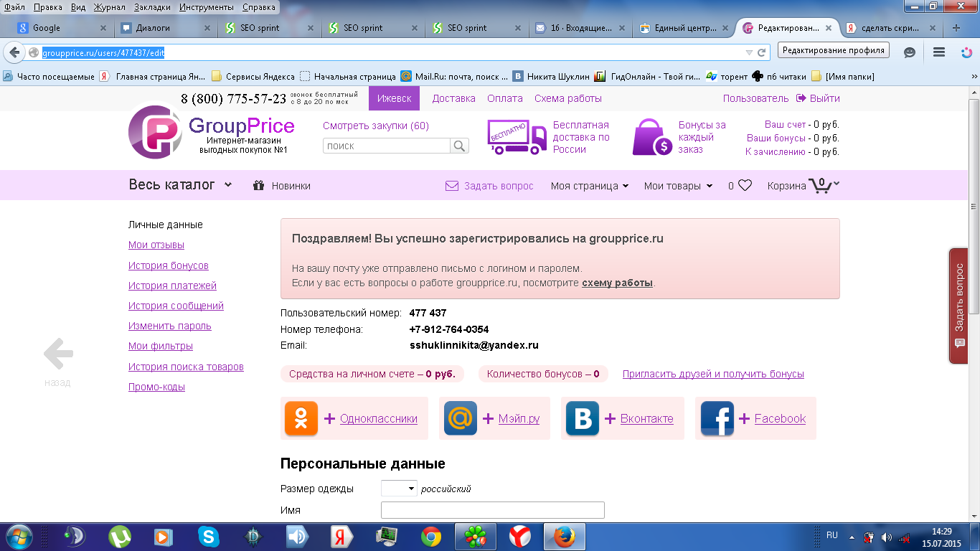Open uTorrent from the taskbar
Viewport: 980px width, 551px height.
pyautogui.click(x=120, y=537)
